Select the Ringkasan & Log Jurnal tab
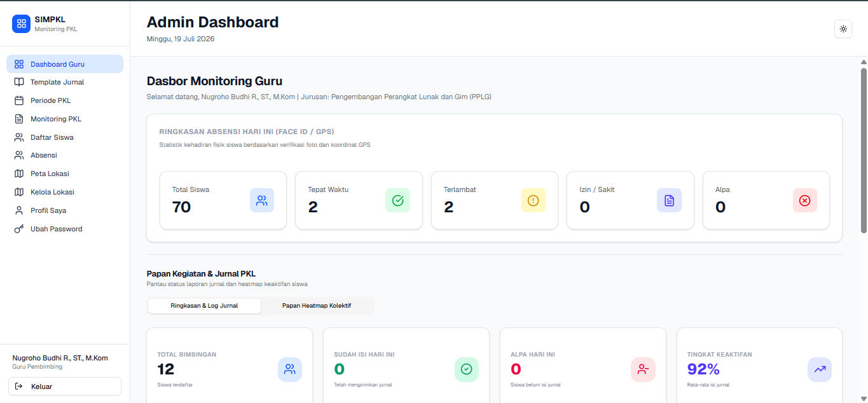The height and width of the screenshot is (403, 868). click(204, 306)
